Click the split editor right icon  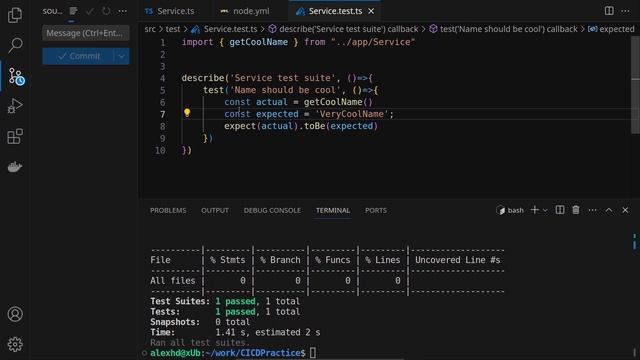(x=609, y=11)
